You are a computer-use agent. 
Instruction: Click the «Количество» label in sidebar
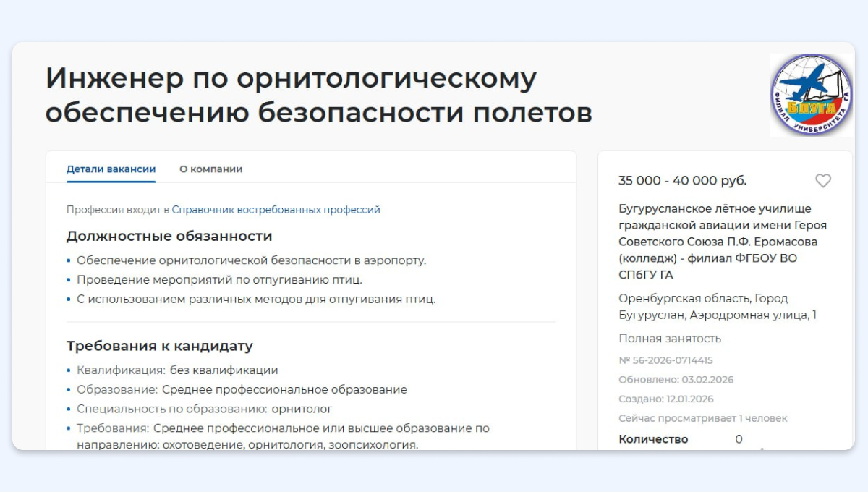coord(653,439)
